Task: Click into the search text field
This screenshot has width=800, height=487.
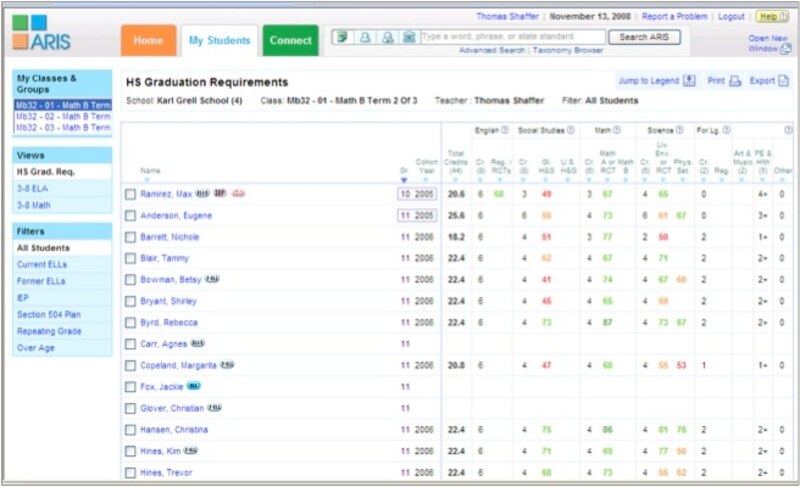Action: point(512,37)
